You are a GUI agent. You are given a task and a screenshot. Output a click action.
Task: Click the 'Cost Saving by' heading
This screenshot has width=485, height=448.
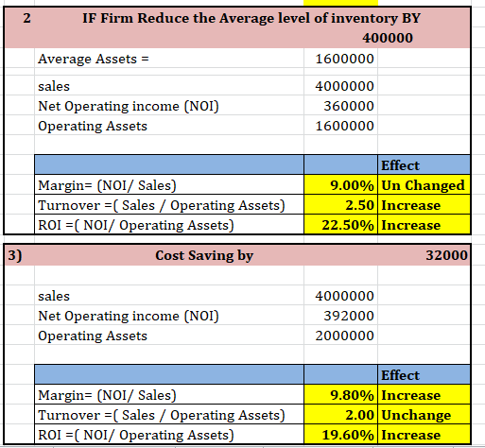pyautogui.click(x=204, y=255)
